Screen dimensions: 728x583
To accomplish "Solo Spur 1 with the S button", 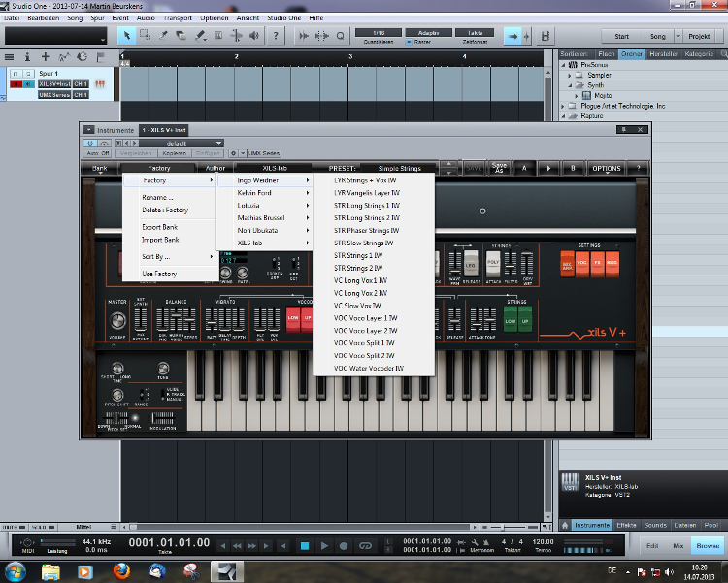I will click(29, 74).
